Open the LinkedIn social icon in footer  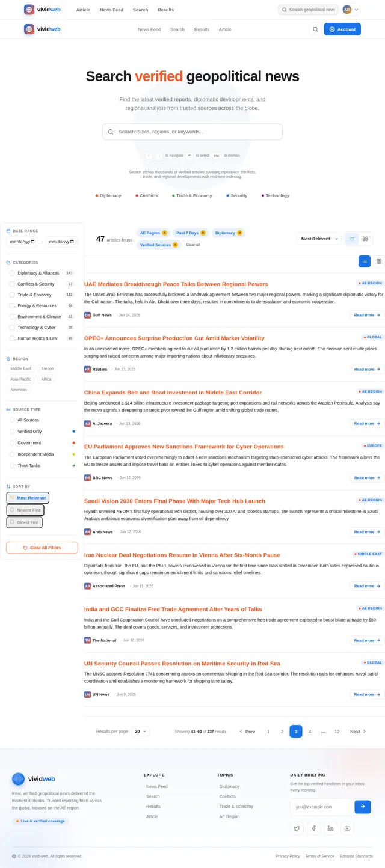(330, 828)
